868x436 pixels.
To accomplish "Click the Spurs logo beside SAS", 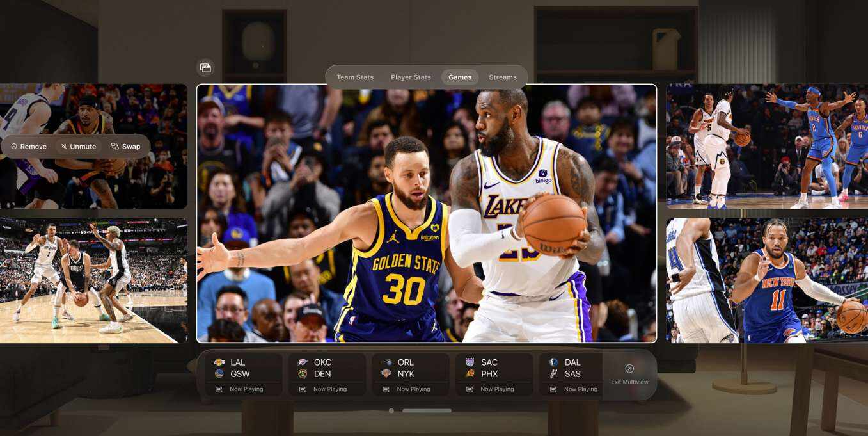I will point(553,374).
